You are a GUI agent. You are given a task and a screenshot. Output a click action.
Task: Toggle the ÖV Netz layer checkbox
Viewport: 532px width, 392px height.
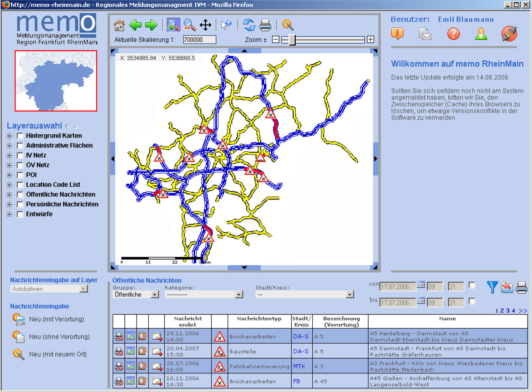(x=20, y=165)
